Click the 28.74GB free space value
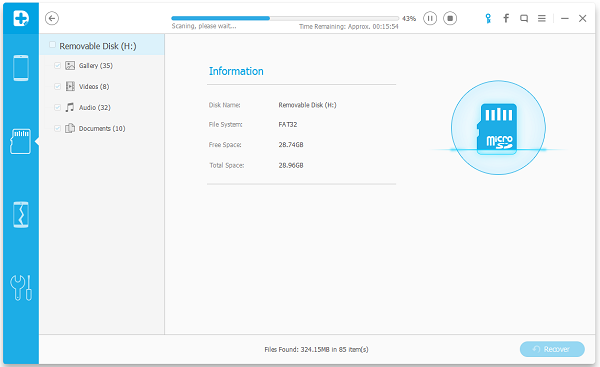This screenshot has width=600, height=367. click(x=291, y=145)
